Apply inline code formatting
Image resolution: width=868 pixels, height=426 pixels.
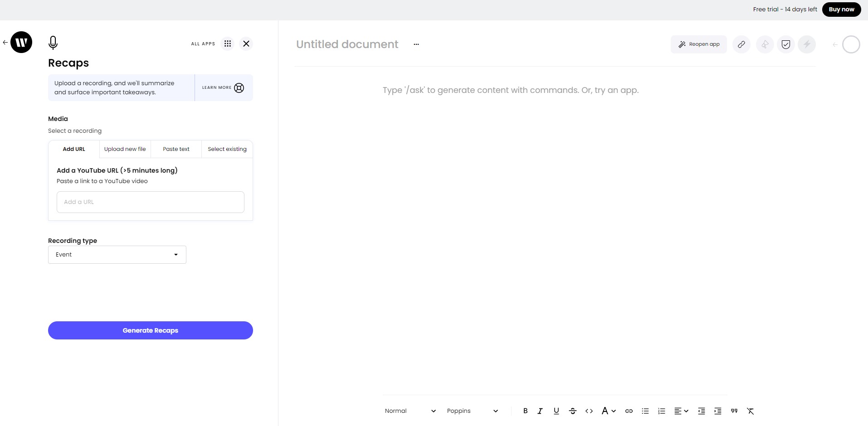coord(589,411)
